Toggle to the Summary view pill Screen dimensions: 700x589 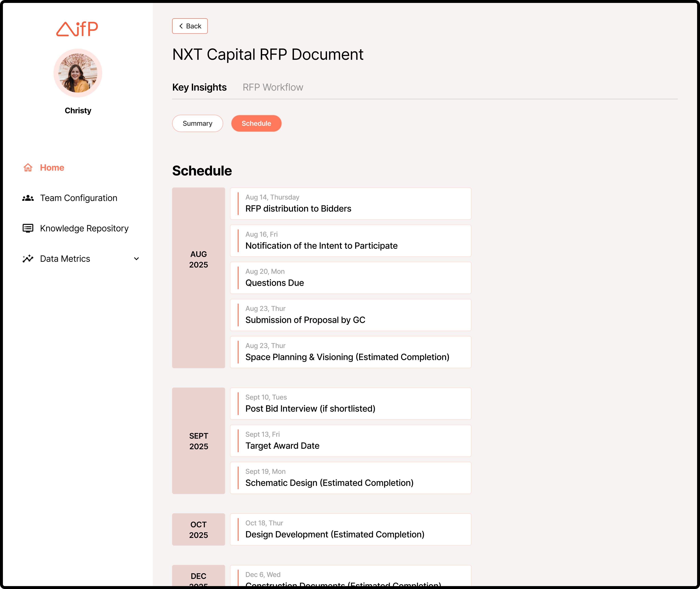point(197,124)
